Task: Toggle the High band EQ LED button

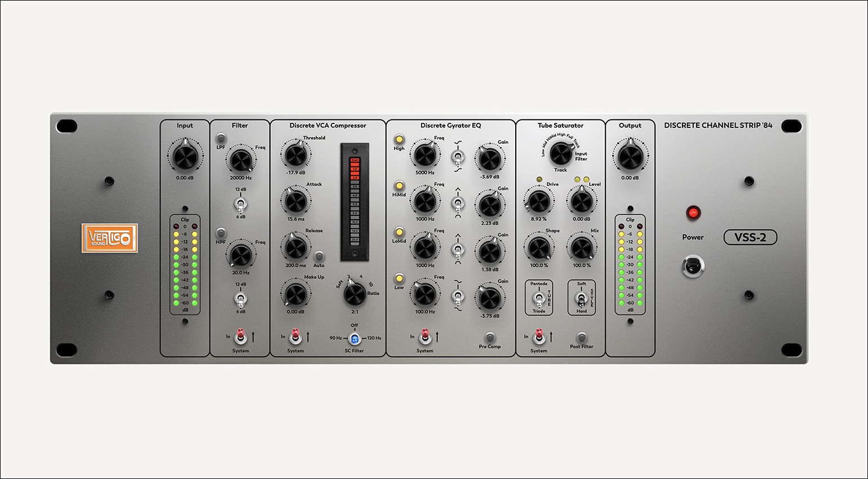Action: [399, 139]
